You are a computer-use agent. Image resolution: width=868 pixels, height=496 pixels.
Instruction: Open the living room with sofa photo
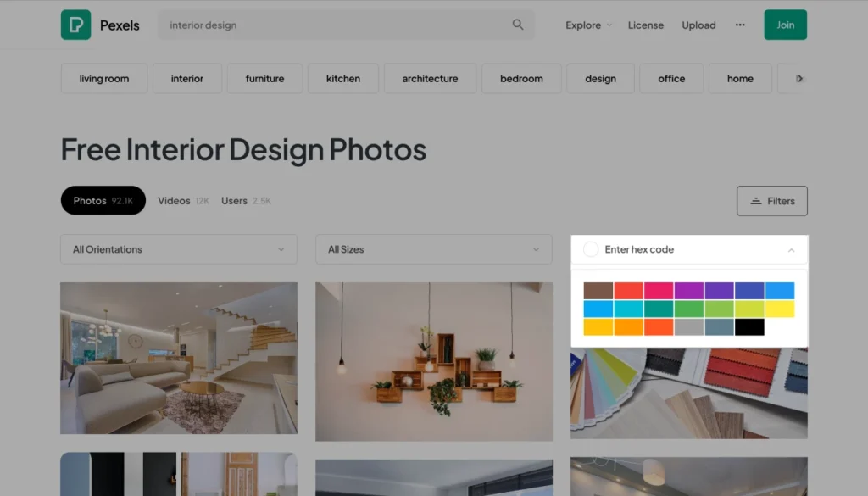pos(178,358)
